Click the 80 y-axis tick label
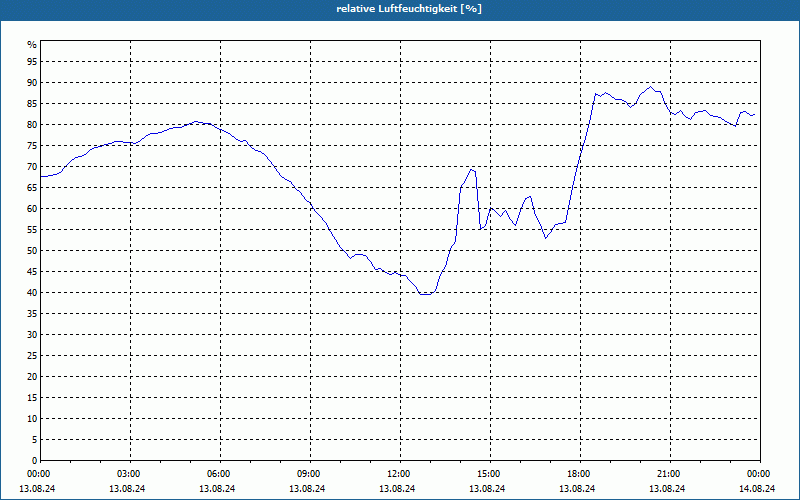The height and width of the screenshot is (500, 800). click(x=32, y=124)
